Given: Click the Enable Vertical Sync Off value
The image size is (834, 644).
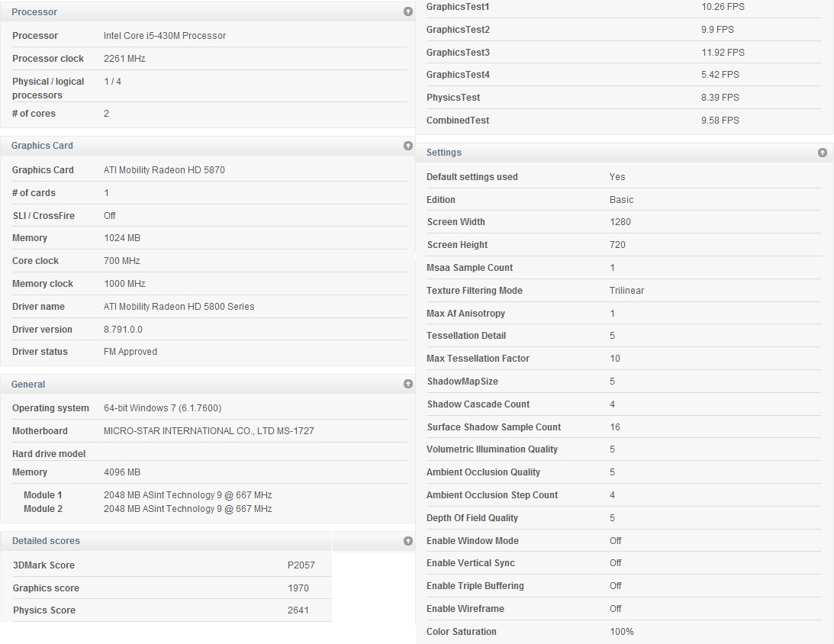Looking at the screenshot, I should click(x=616, y=563).
